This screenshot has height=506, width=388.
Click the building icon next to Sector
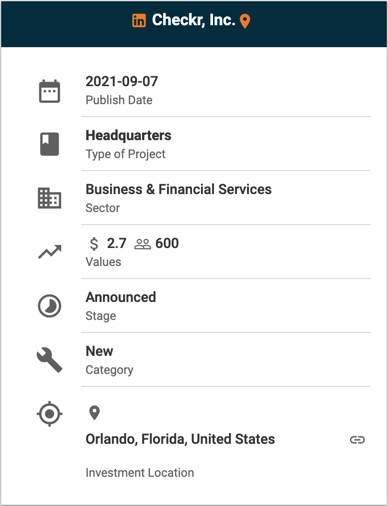pos(49,198)
